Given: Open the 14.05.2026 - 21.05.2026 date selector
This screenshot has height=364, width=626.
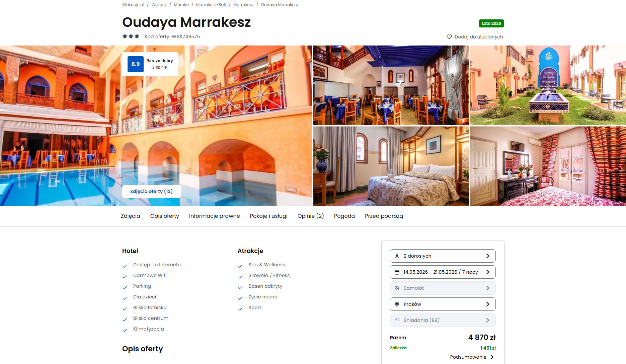Looking at the screenshot, I should point(443,272).
